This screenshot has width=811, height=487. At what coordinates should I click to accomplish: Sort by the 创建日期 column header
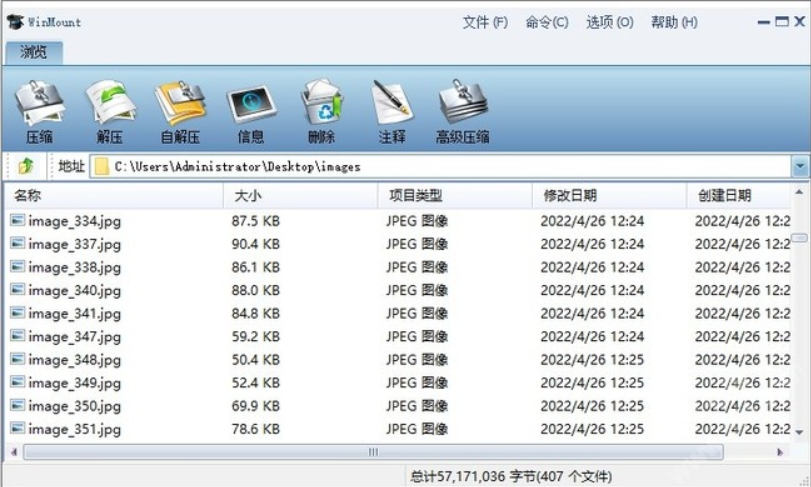tap(739, 195)
